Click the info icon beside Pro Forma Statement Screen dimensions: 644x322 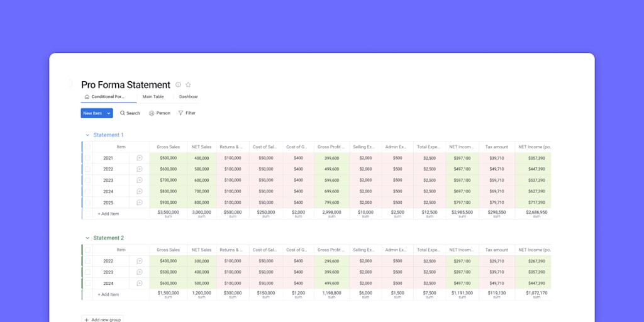pos(178,85)
